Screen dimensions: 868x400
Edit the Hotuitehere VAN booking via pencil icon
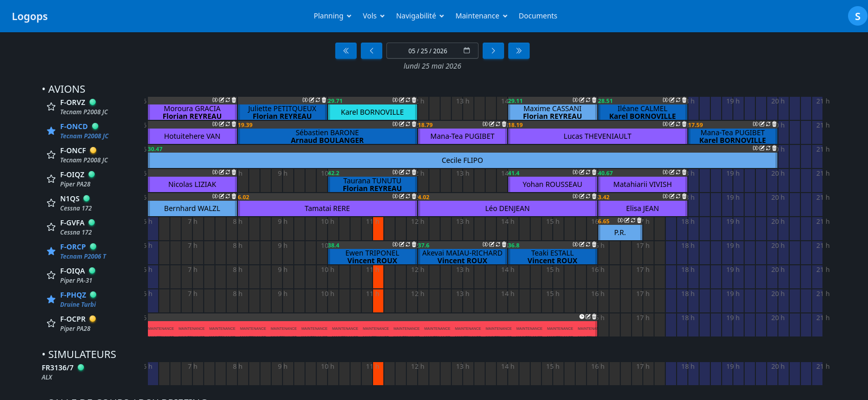click(222, 124)
